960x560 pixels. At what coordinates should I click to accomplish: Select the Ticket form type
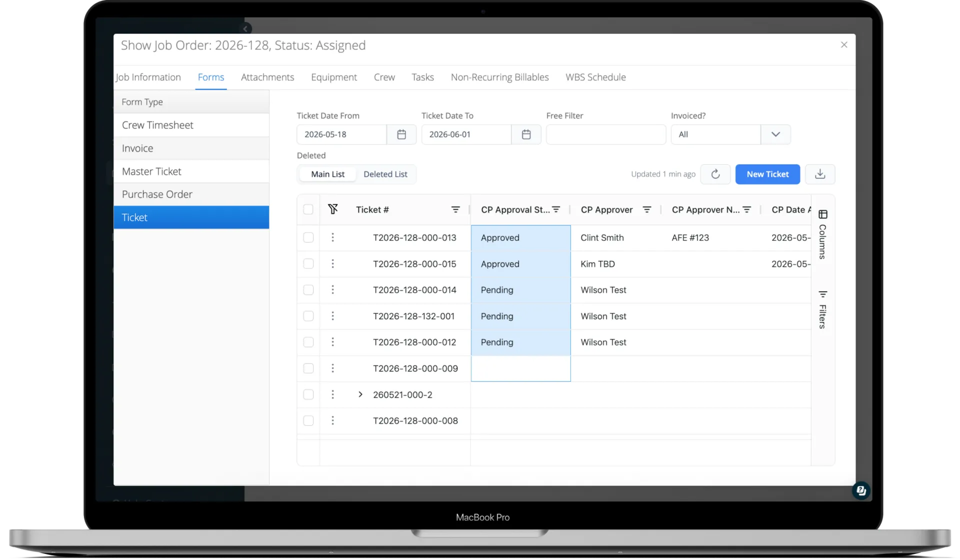(x=191, y=217)
